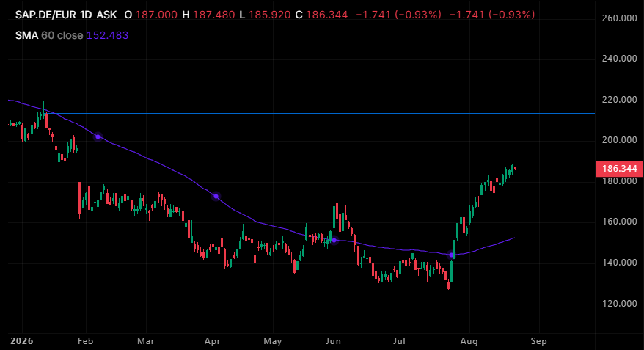Click the SAP.DE/EUR symbol title

[45, 15]
